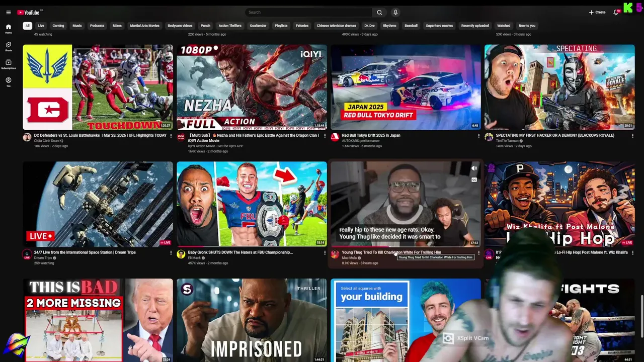The image size is (644, 362).
Task: Open Subscriptions in sidebar
Action: 9,64
